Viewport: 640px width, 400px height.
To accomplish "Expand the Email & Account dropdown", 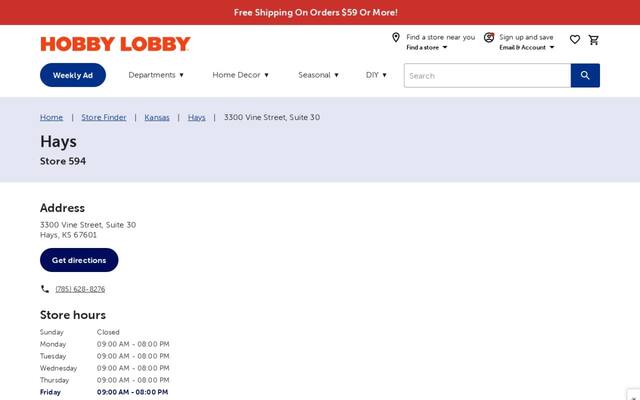I will (x=527, y=47).
